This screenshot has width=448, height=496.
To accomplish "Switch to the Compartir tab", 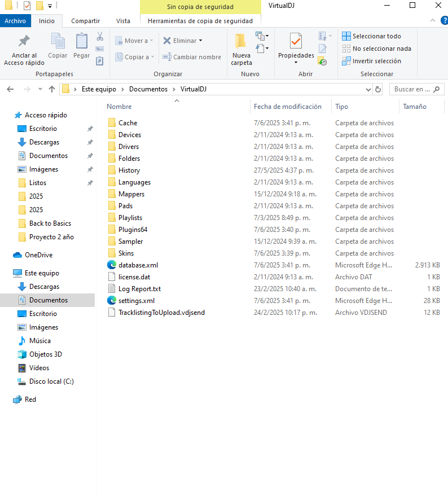I will [85, 21].
